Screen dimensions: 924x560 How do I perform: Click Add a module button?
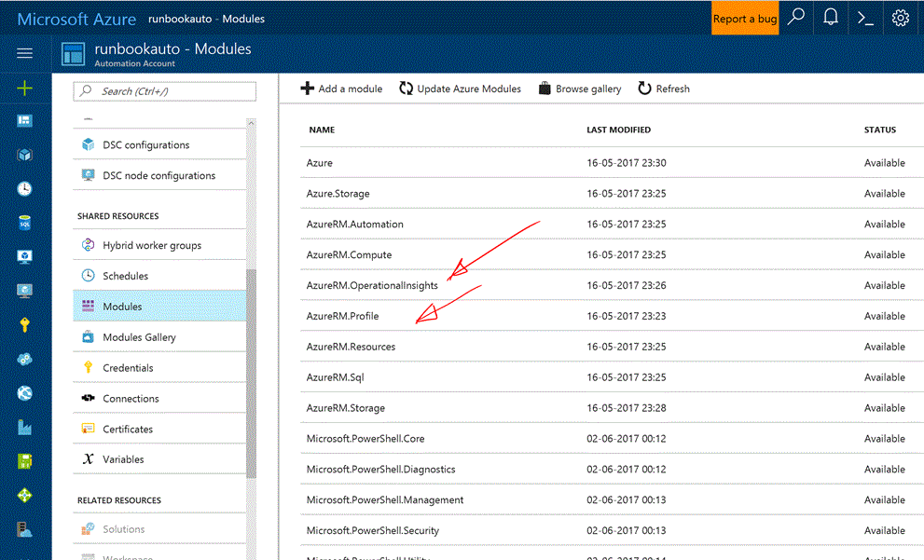click(x=341, y=89)
